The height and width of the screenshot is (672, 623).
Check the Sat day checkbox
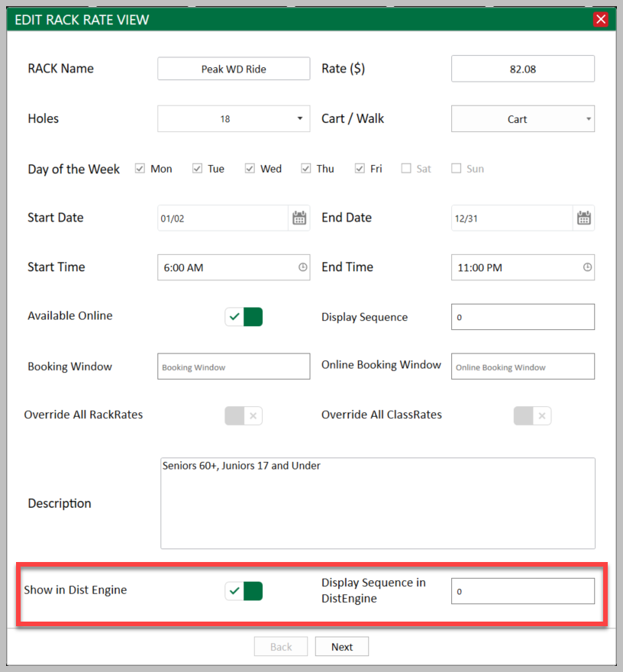(405, 169)
